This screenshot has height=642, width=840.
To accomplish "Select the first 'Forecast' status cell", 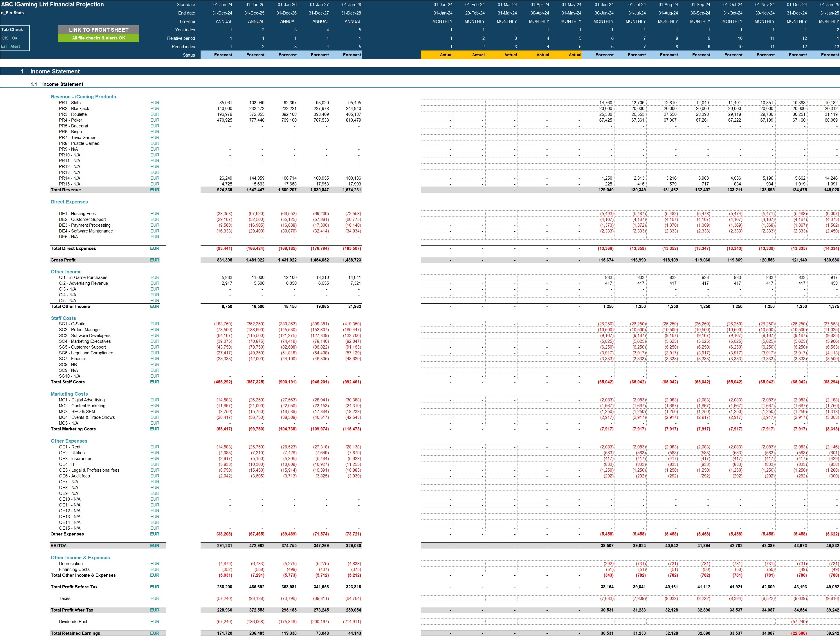I will point(223,55).
